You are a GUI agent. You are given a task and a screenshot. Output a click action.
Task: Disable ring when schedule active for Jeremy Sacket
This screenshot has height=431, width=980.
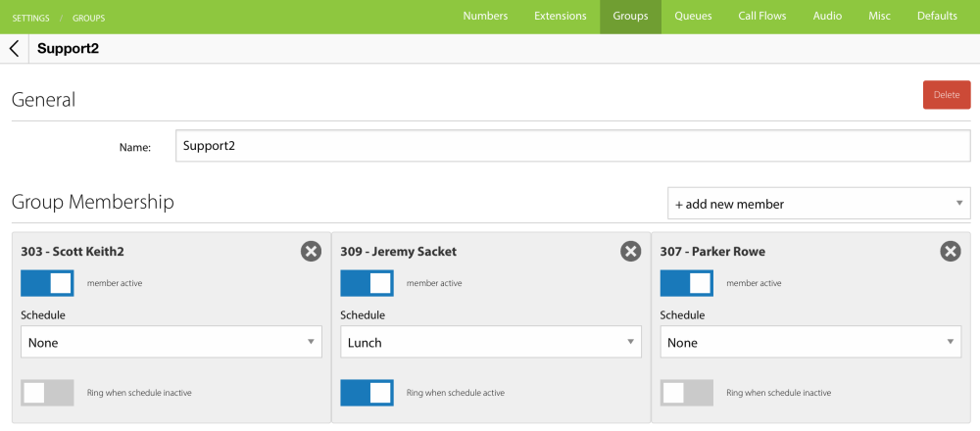(367, 393)
